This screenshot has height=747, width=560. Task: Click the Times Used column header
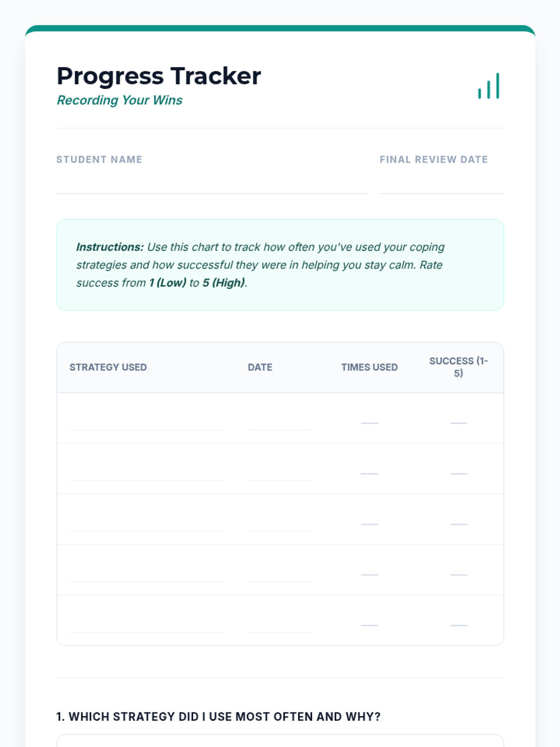coord(369,367)
